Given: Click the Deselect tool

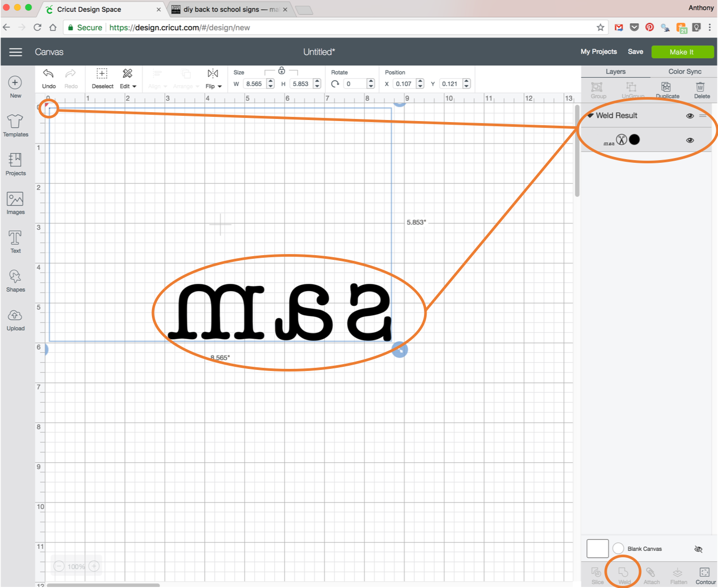Looking at the screenshot, I should (x=102, y=78).
